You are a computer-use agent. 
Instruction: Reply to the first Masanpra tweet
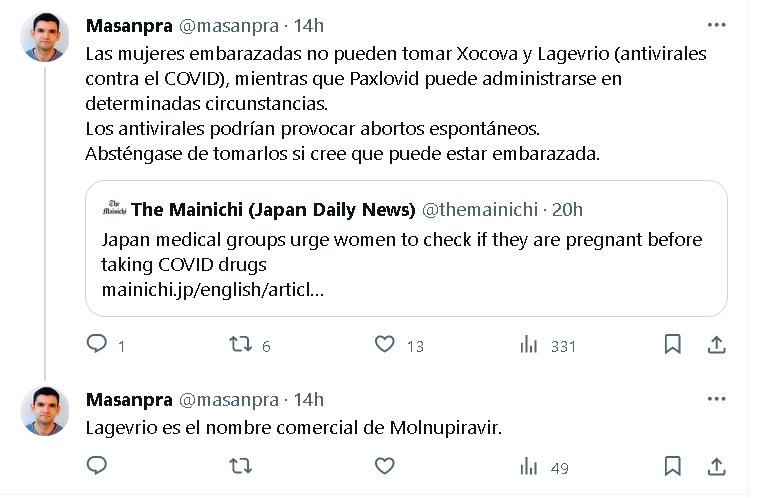click(x=97, y=345)
